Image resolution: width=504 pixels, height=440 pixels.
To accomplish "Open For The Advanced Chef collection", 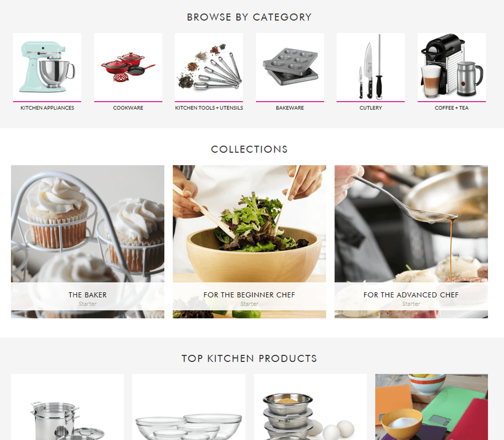I will [411, 242].
